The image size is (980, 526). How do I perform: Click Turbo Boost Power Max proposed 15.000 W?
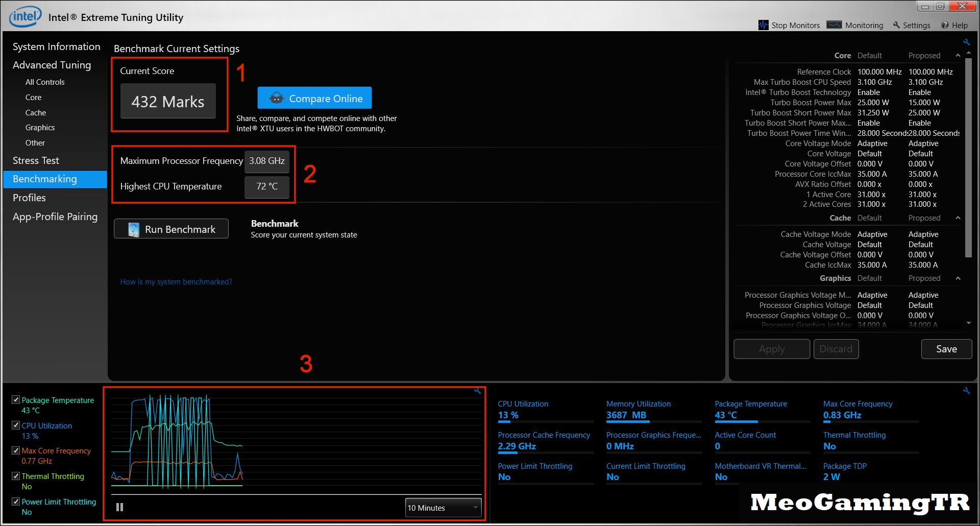pos(924,103)
